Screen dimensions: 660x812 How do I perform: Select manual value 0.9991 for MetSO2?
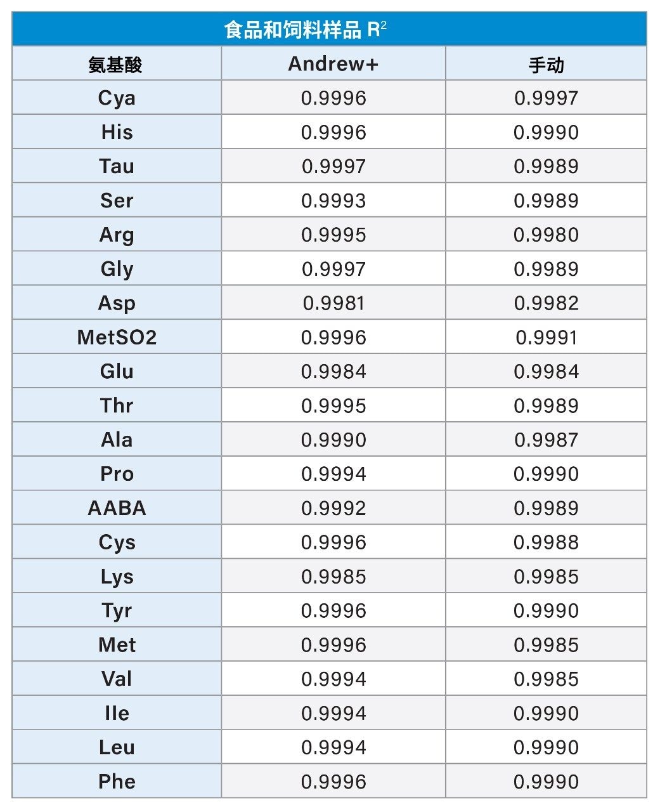(546, 337)
